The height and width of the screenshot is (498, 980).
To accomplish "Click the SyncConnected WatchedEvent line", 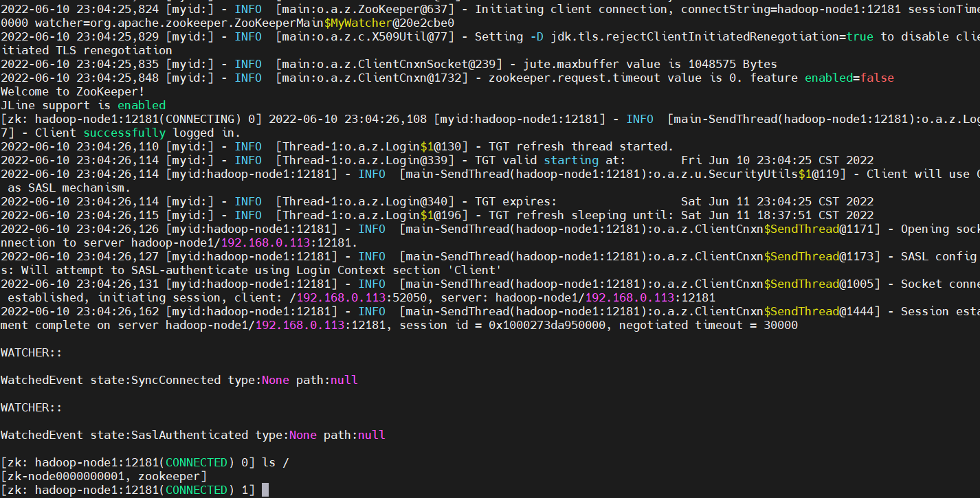I will point(179,380).
